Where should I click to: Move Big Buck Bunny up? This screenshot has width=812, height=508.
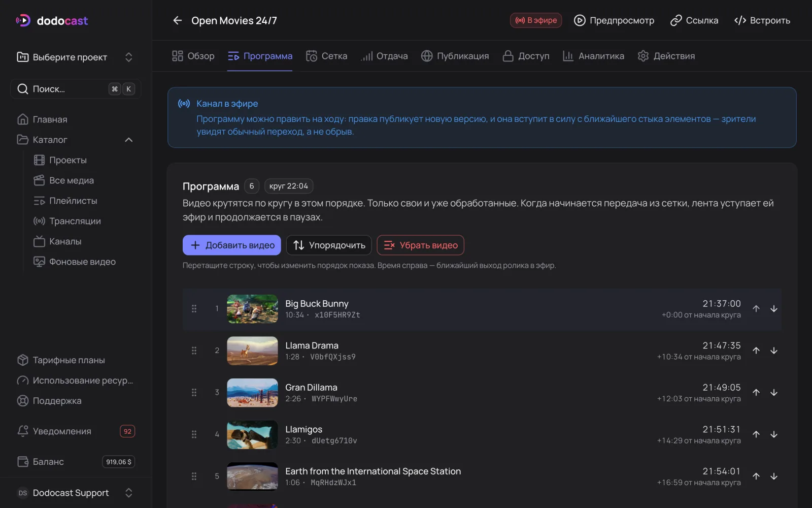(x=756, y=309)
